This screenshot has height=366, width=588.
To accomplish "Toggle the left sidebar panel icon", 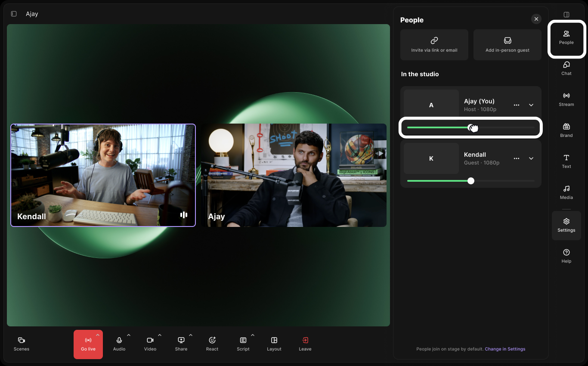I will tap(14, 14).
